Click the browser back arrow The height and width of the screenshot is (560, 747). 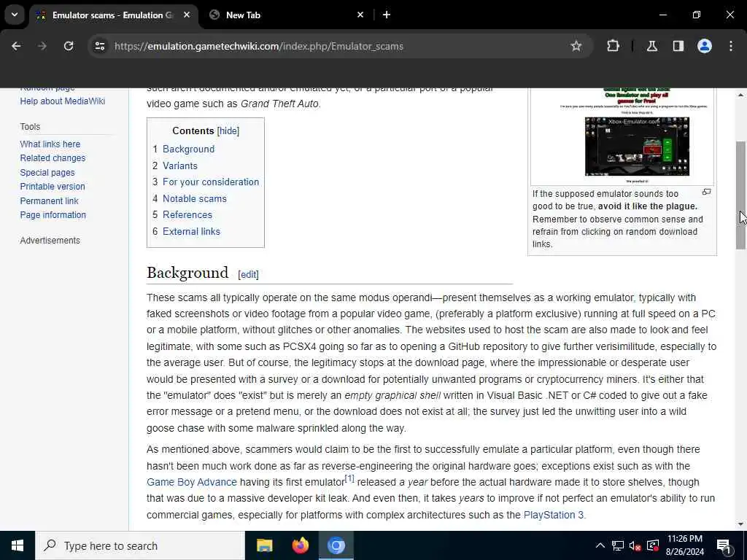point(16,46)
